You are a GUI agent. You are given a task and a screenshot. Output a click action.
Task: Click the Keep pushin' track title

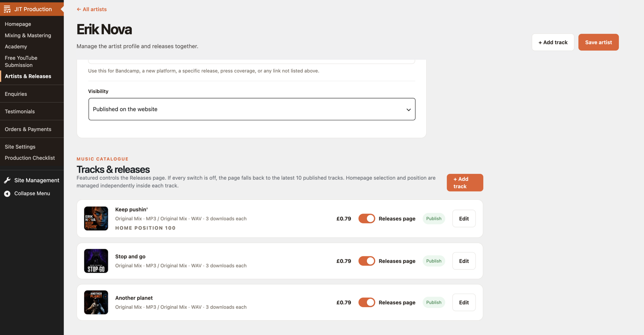132,210
